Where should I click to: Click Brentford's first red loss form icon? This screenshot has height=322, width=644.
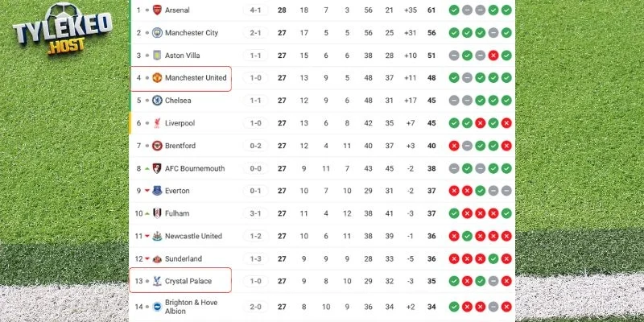pyautogui.click(x=455, y=146)
